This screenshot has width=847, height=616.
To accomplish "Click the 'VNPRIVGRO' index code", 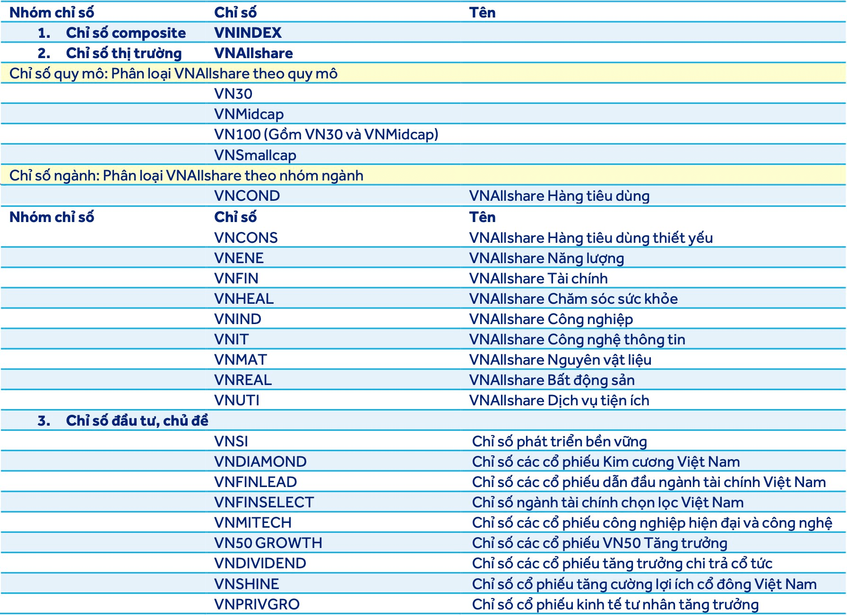I will pyautogui.click(x=257, y=604).
